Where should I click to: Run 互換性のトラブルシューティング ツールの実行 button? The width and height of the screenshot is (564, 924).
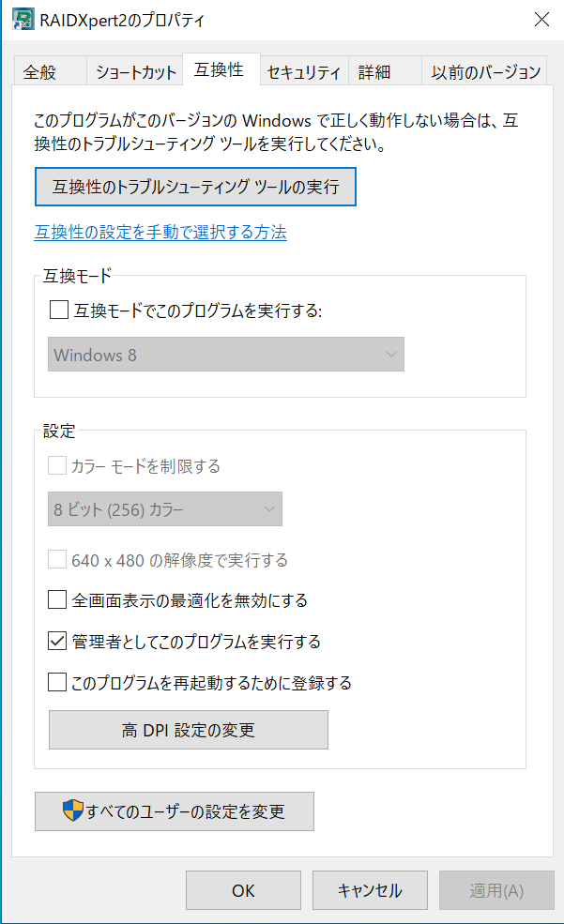pyautogui.click(x=195, y=187)
